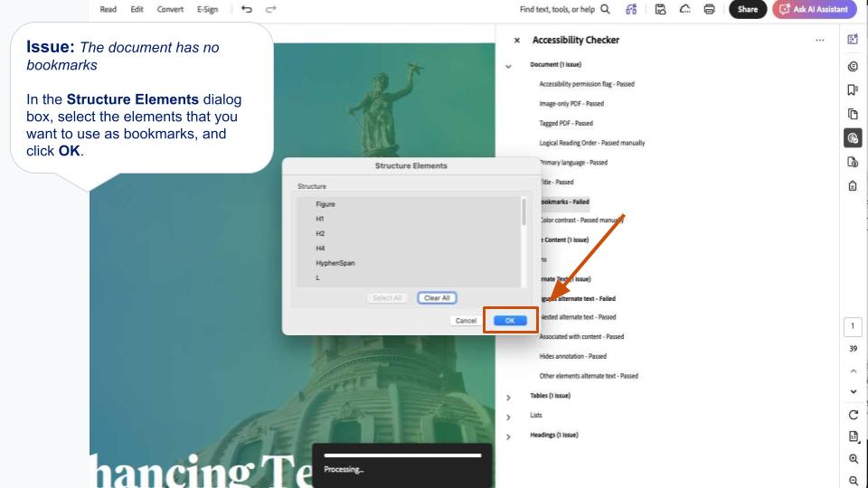868x488 pixels.
Task: Click the undo arrow icon
Action: pyautogui.click(x=247, y=9)
